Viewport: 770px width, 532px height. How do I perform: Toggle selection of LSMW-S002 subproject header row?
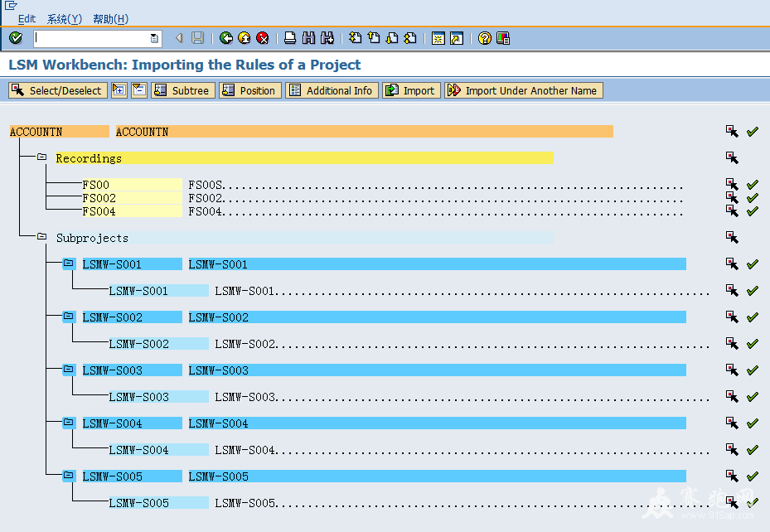(x=732, y=317)
